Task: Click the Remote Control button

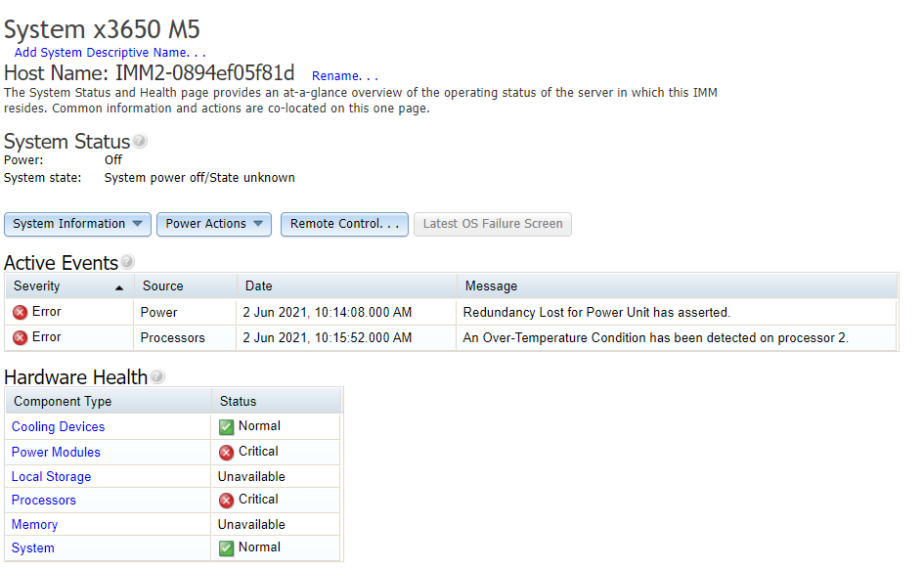Action: pos(344,225)
